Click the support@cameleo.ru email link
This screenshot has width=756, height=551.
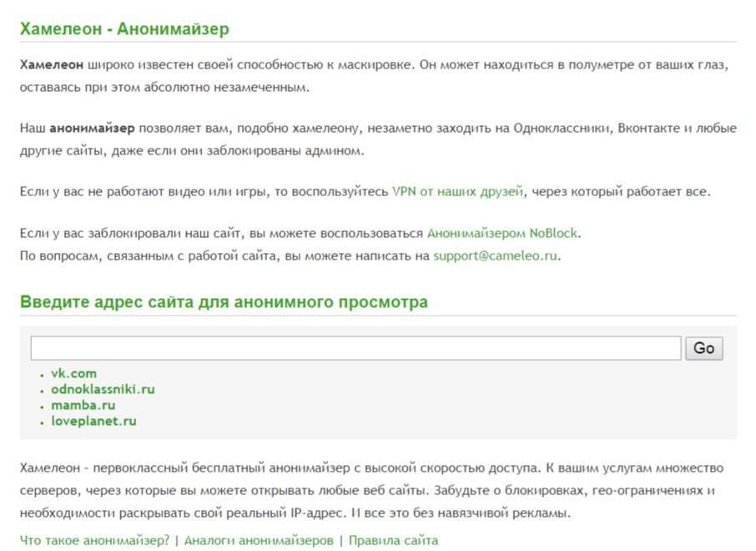pos(495,256)
